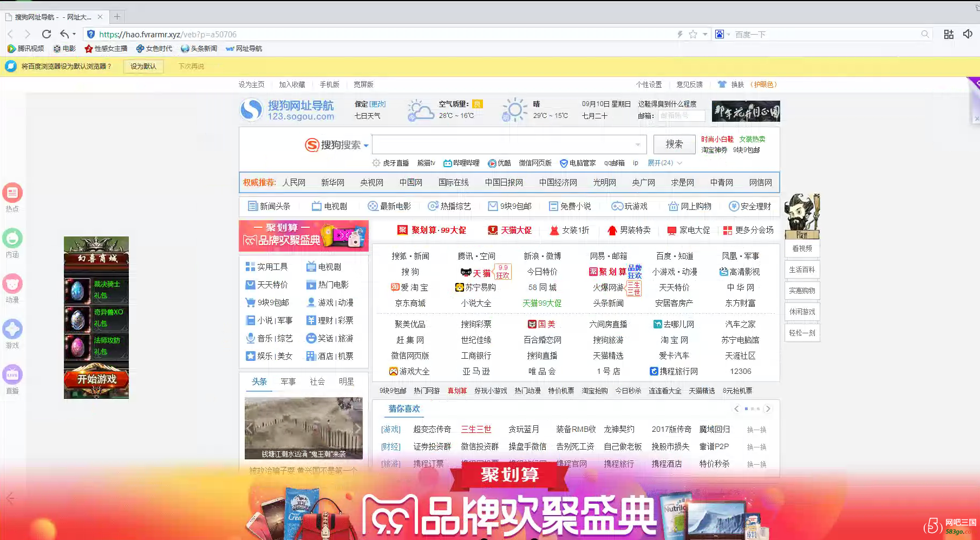Click the undo arrow icon in the toolbar
This screenshot has height=540, width=980.
[x=64, y=34]
